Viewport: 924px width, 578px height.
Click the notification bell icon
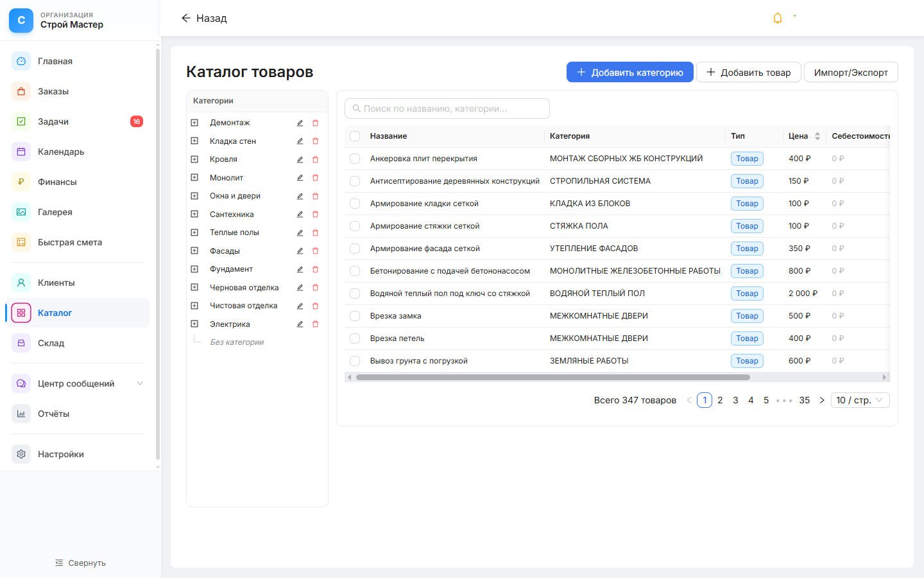778,18
